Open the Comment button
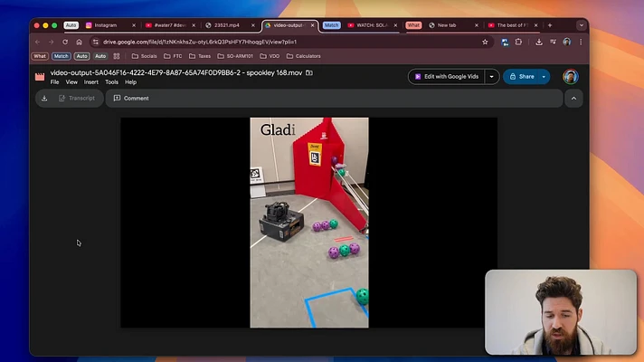Viewport: 644px width, 362px height. (x=131, y=99)
